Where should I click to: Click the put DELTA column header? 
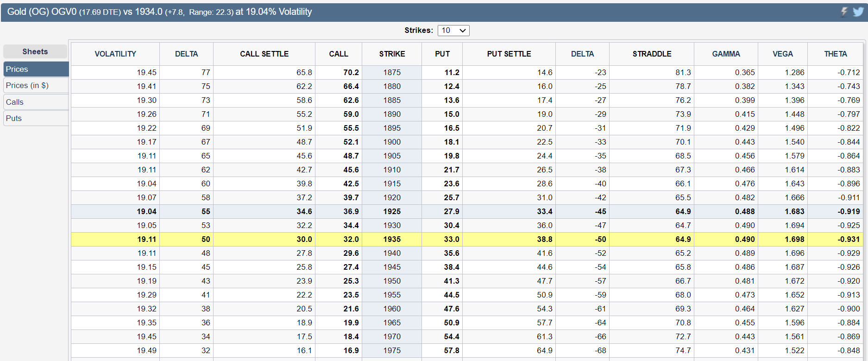[x=582, y=54]
